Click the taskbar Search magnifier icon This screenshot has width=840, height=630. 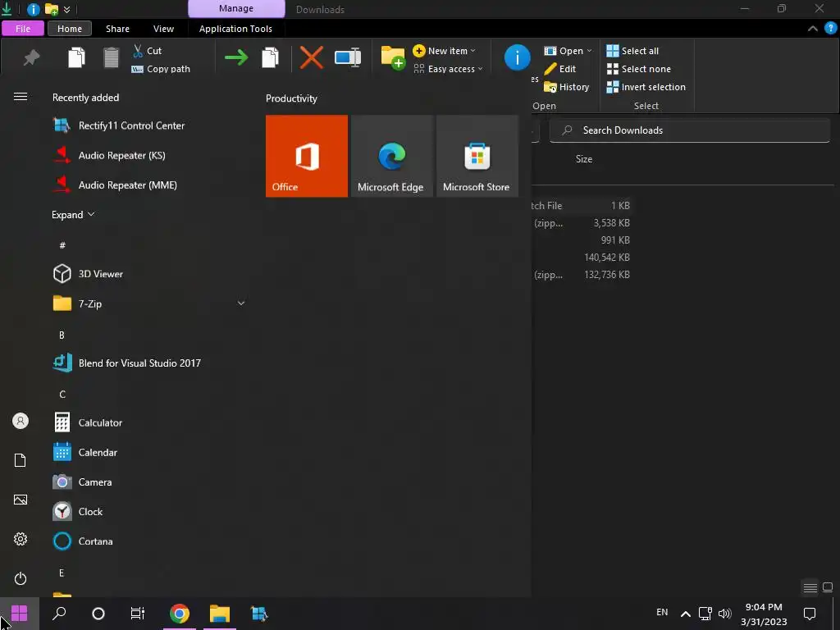point(59,614)
